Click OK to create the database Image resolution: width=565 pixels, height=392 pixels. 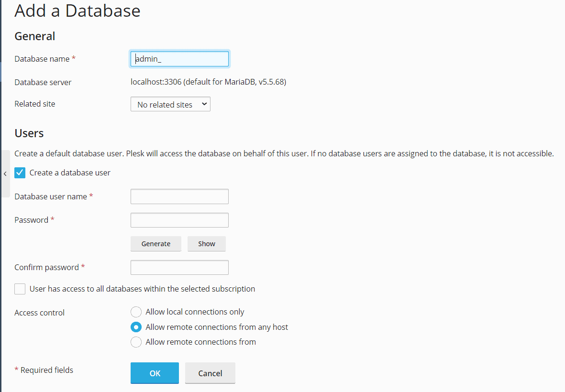[x=155, y=373]
